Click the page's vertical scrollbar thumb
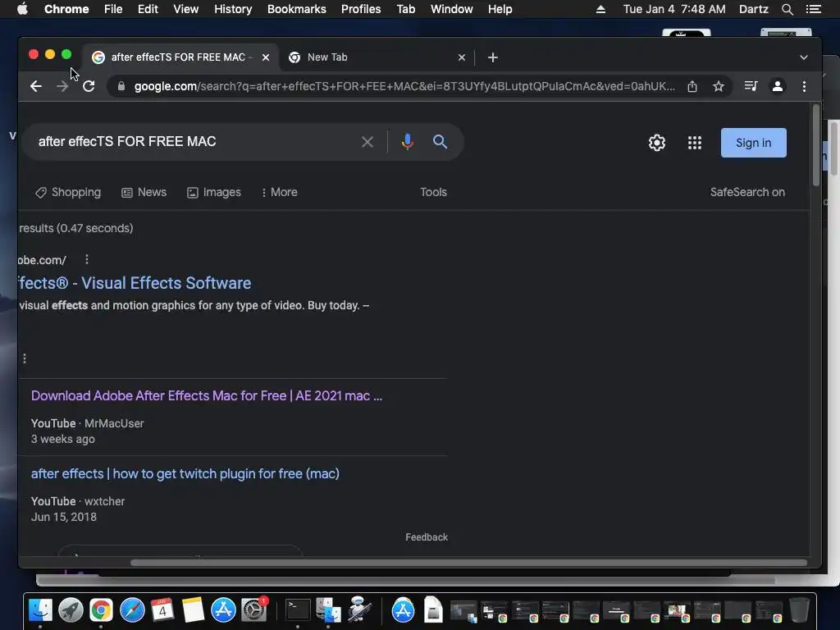The width and height of the screenshot is (840, 630). [816, 145]
